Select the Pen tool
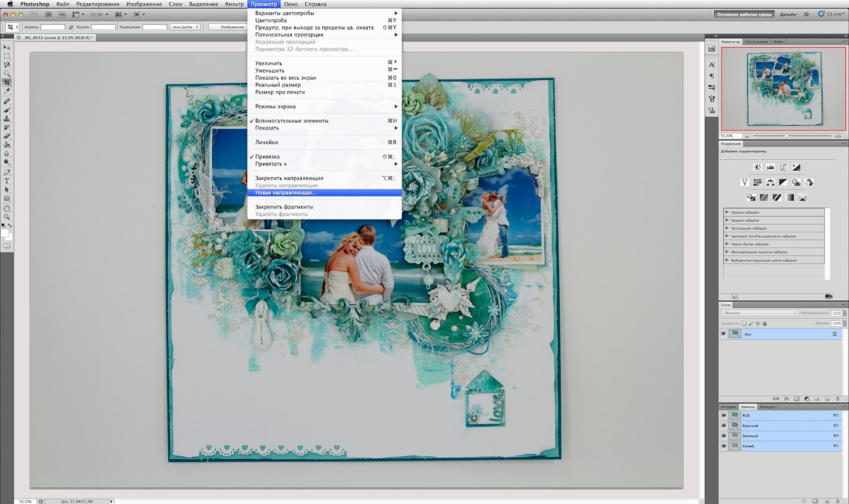849x504 pixels. [7, 172]
